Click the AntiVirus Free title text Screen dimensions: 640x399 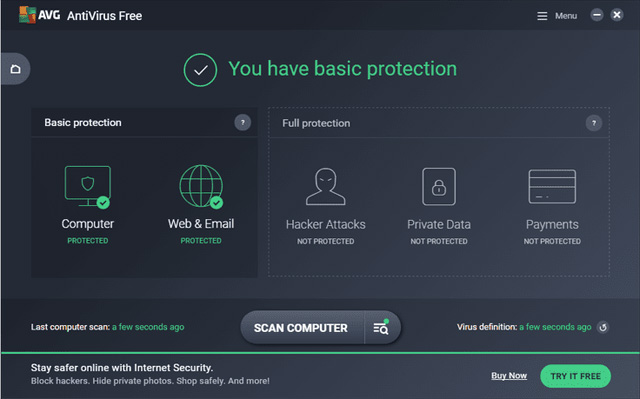tap(104, 16)
